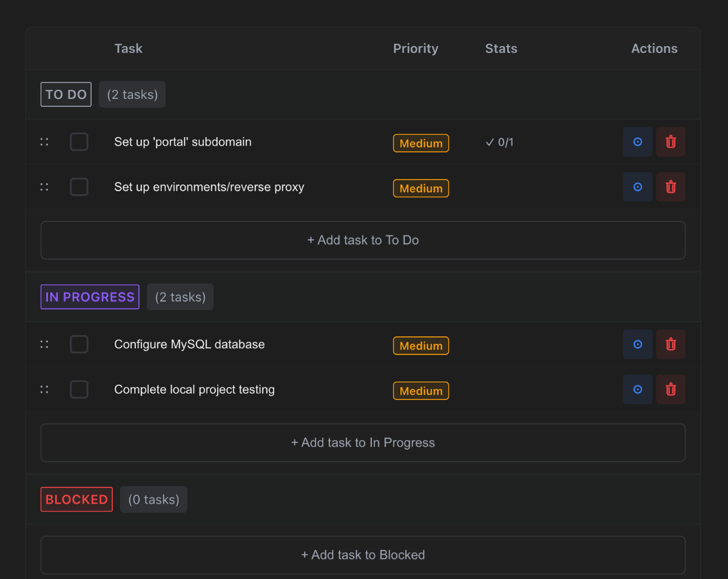Screen dimensions: 728x579
Task: View details of 'Set up environments/reverse proxy'
Action: [638, 186]
